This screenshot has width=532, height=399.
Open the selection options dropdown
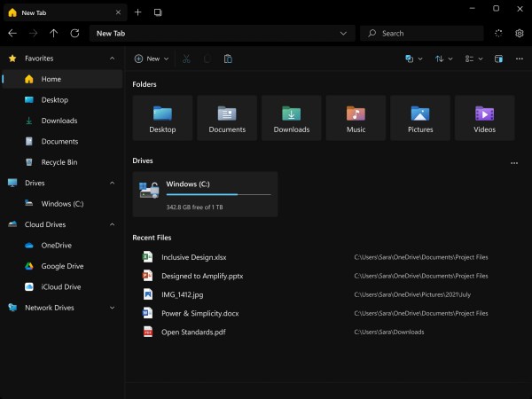point(414,59)
